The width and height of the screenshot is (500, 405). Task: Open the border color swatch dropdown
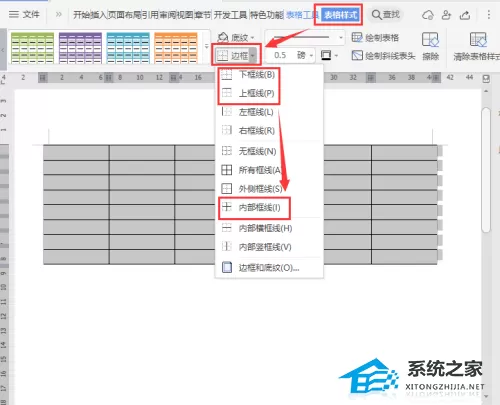click(336, 55)
